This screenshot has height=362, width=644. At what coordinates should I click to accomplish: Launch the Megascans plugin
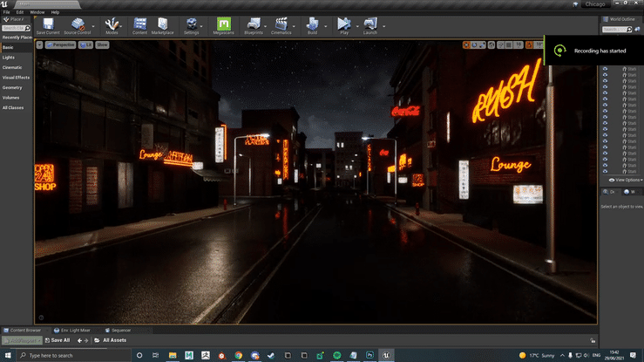pyautogui.click(x=223, y=26)
